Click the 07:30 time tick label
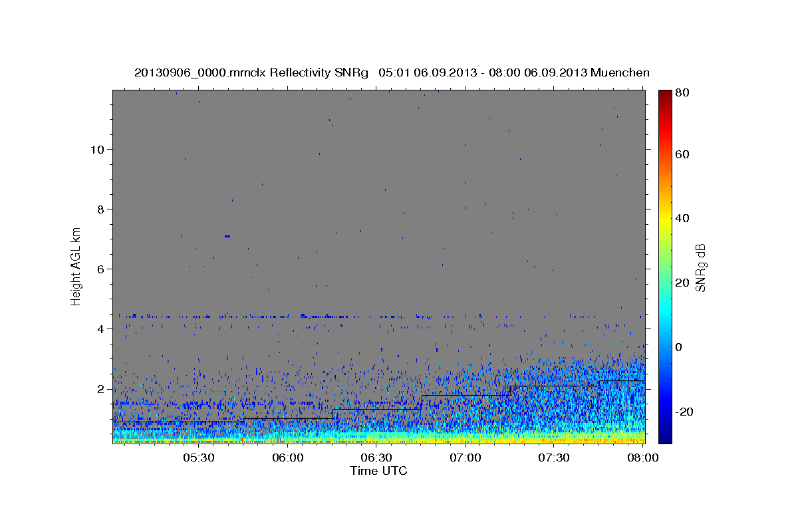This screenshot has height=532, width=798. (x=553, y=458)
